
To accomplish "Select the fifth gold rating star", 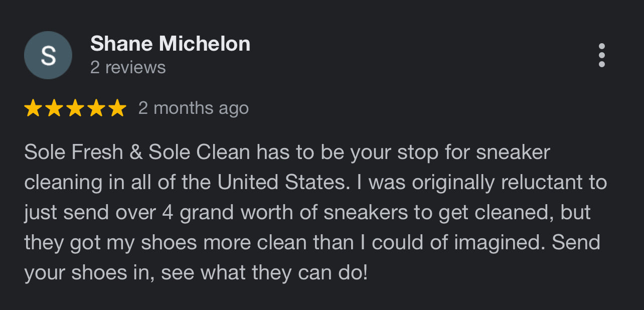I will click(117, 108).
